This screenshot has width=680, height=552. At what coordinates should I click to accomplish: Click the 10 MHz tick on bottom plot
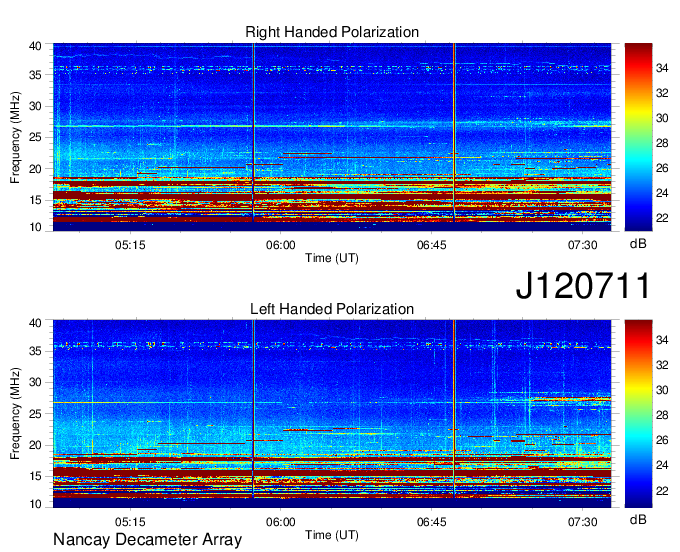(35, 504)
